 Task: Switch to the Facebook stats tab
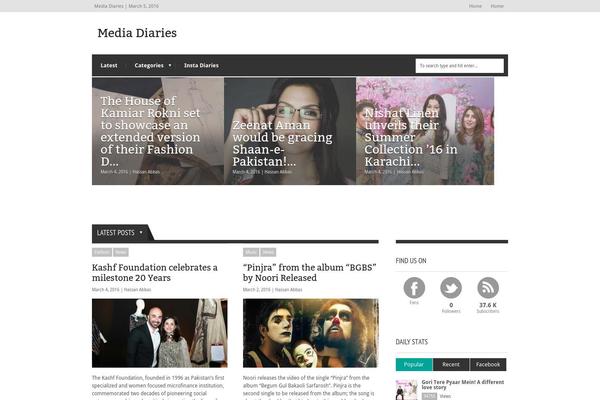pyautogui.click(x=488, y=364)
